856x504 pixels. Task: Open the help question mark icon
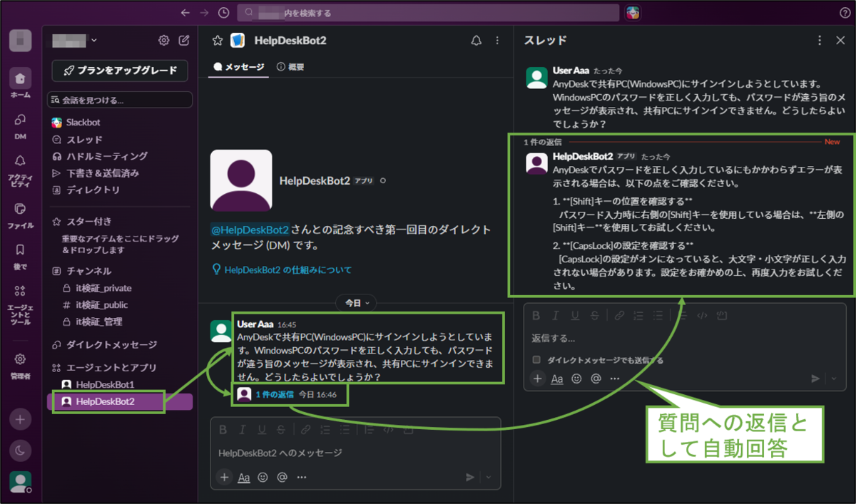pos(845,13)
